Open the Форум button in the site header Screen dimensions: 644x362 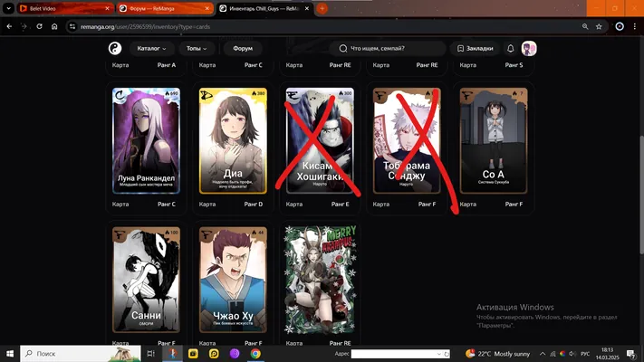[243, 49]
